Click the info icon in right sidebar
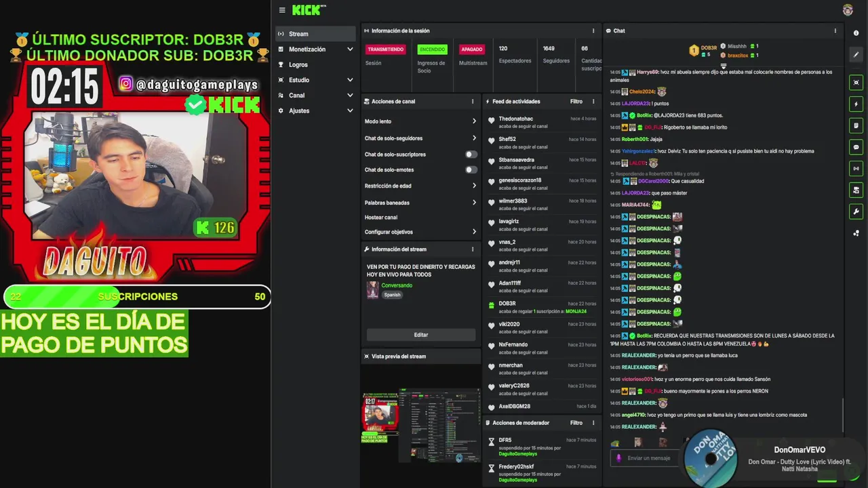 [x=856, y=33]
